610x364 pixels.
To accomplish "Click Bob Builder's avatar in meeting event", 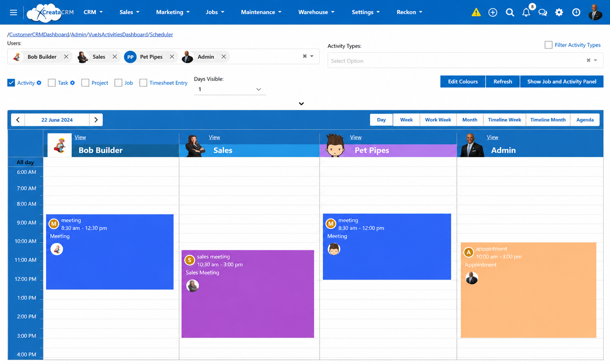I will pyautogui.click(x=57, y=249).
